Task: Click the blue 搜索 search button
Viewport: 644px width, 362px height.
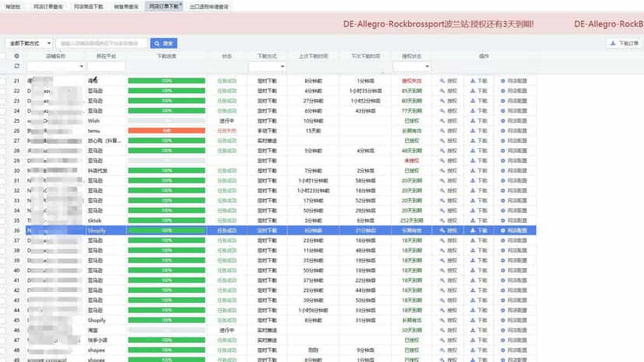Action: tap(164, 43)
